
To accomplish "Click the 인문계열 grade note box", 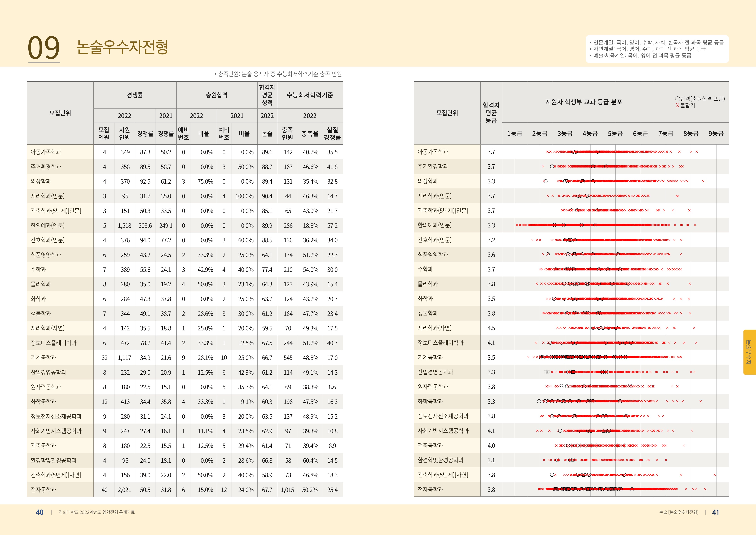I will click(658, 49).
